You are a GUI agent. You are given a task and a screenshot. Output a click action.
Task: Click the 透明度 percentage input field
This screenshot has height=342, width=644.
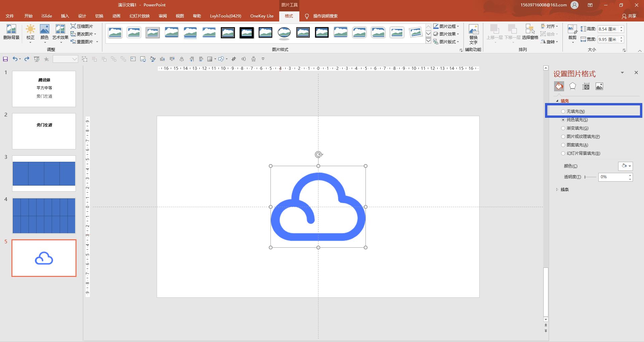pyautogui.click(x=613, y=177)
